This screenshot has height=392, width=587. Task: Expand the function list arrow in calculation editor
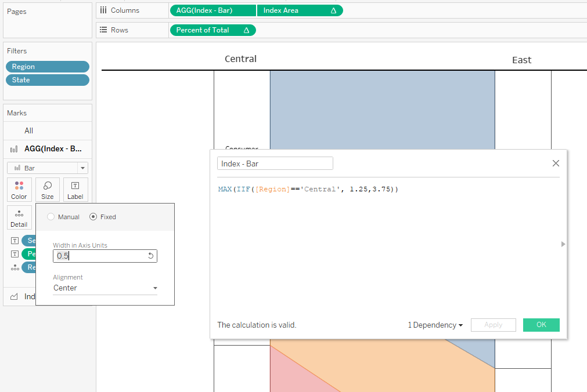tap(563, 244)
